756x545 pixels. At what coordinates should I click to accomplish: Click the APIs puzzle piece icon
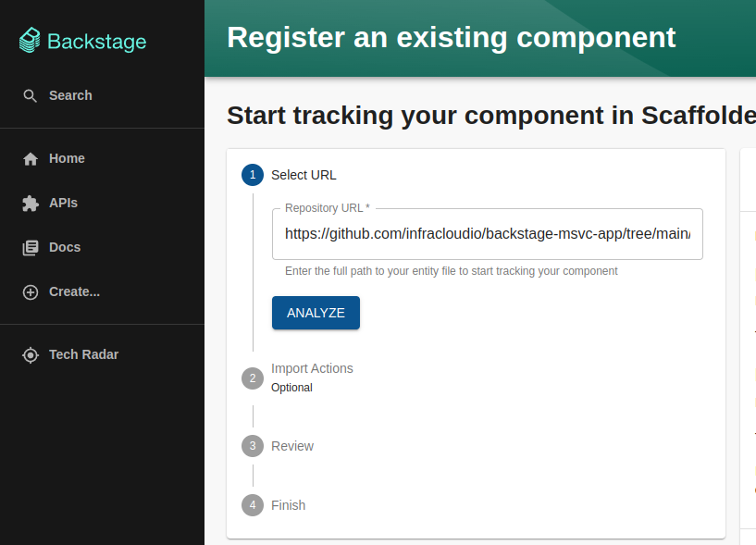(31, 204)
